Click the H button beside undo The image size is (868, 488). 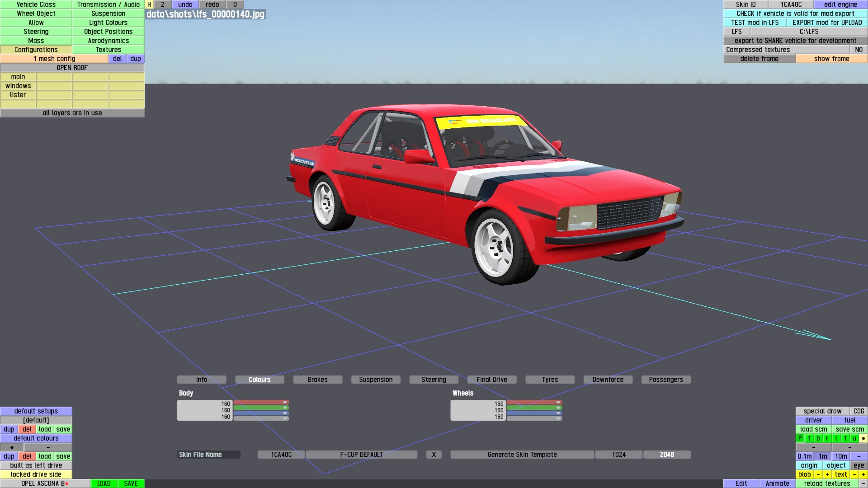pos(149,5)
